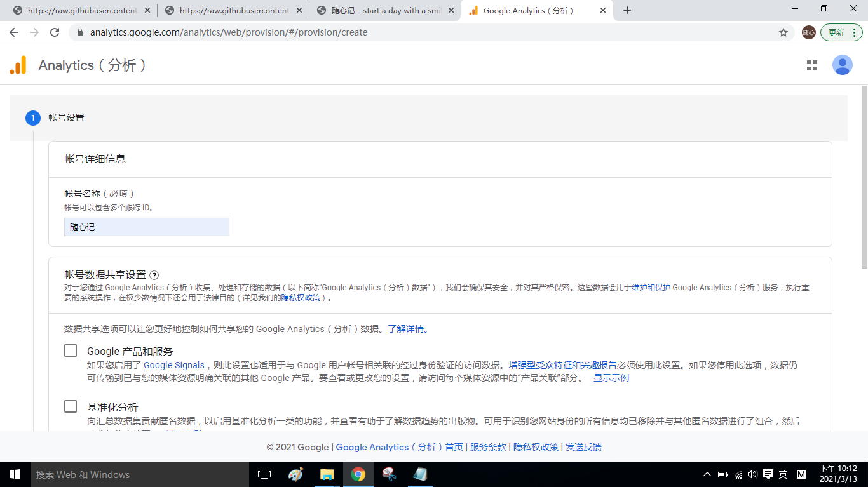Bookmark this page with the star icon

point(783,32)
